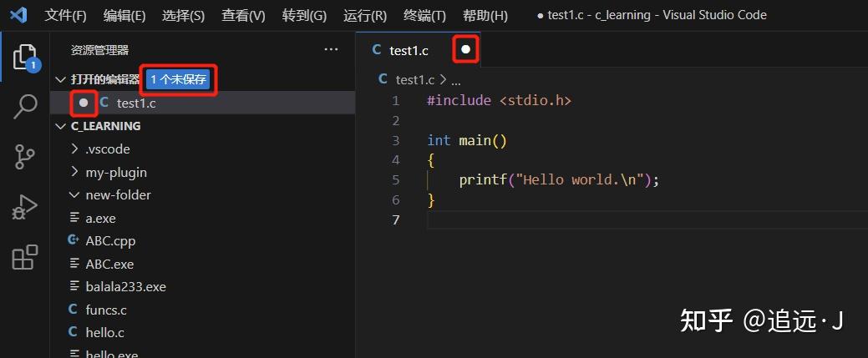The image size is (868, 358).
Task: Click the hello.c C file icon
Action: tap(73, 332)
